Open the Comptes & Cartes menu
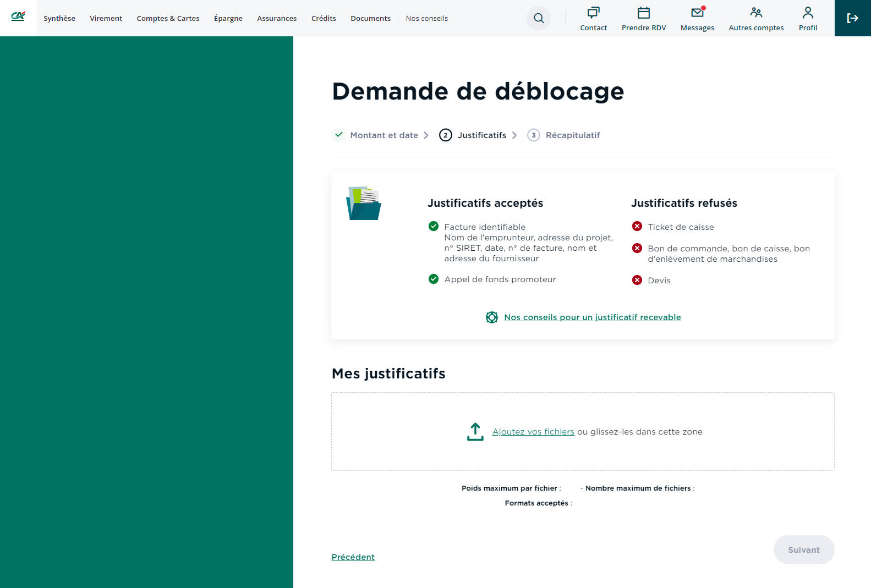 point(168,19)
